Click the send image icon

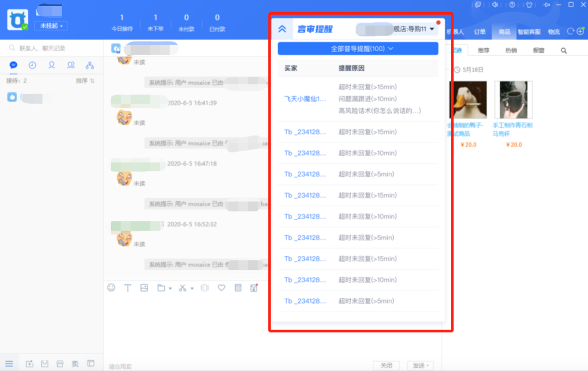pyautogui.click(x=144, y=288)
